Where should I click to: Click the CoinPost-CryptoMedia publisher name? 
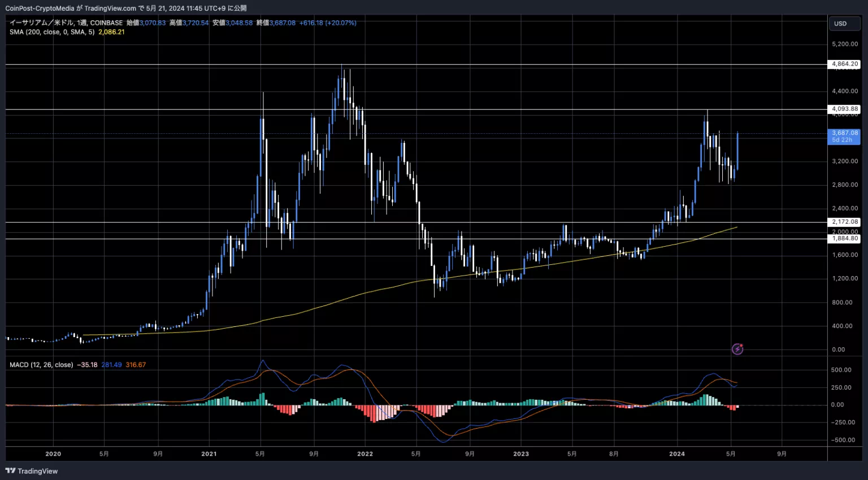coord(40,8)
